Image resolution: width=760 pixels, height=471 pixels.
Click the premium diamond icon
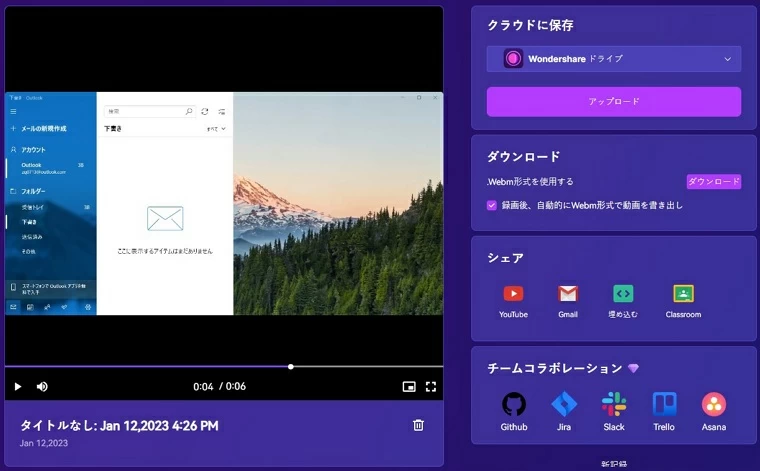633,368
